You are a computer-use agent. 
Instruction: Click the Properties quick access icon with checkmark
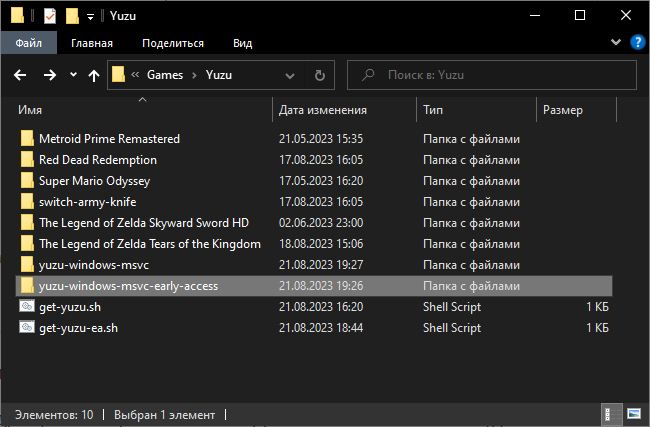point(50,16)
